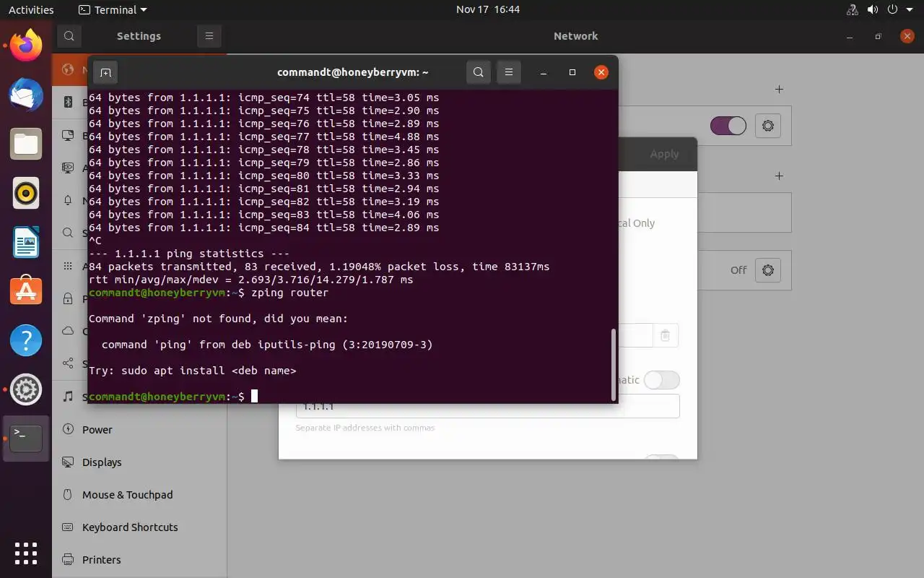Open LibreOffice Writer from the dock

click(x=26, y=242)
